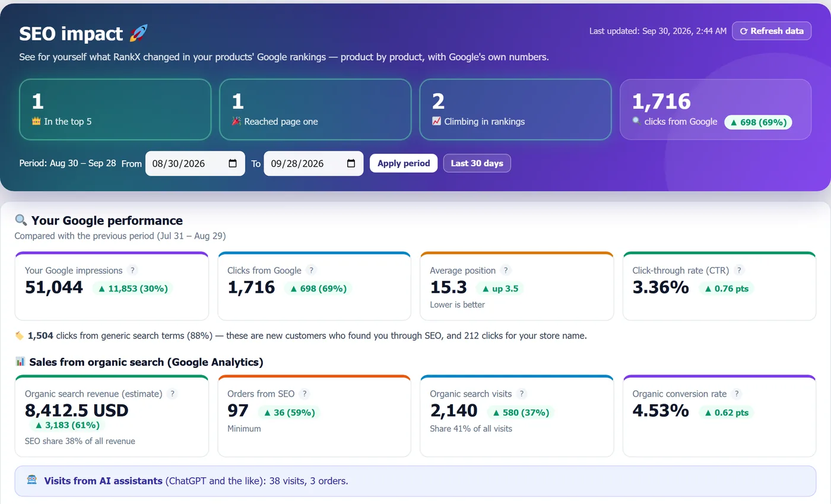Click the 36 (59%) orders change badge
The image size is (831, 504).
coord(289,412)
